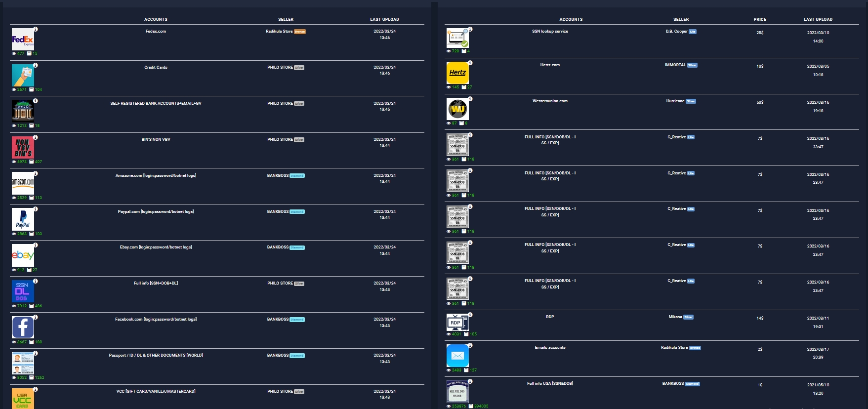The image size is (868, 409).
Task: Click the orange USA VCC CARD thumbnail
Action: (x=23, y=399)
